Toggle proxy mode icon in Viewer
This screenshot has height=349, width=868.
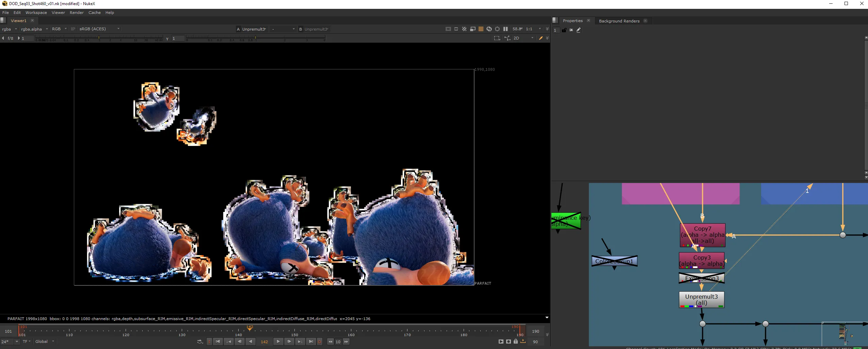[473, 29]
